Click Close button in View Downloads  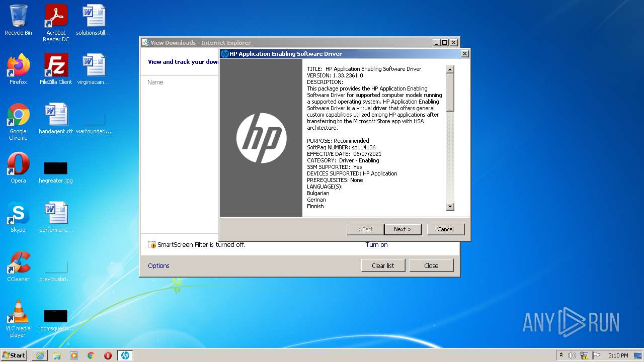point(431,265)
